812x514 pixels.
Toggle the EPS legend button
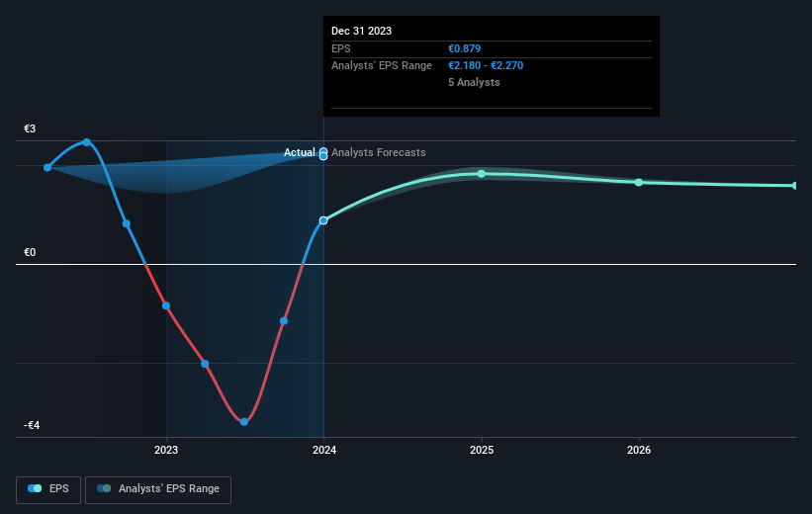[x=48, y=489]
